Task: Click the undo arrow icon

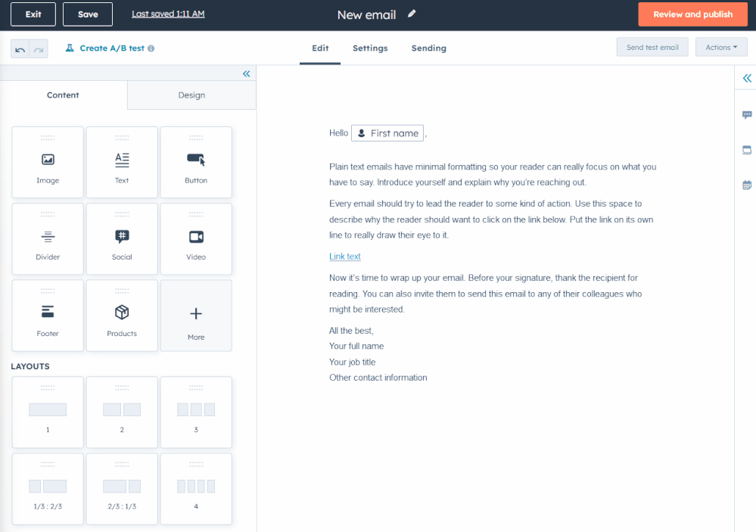Action: (20, 49)
